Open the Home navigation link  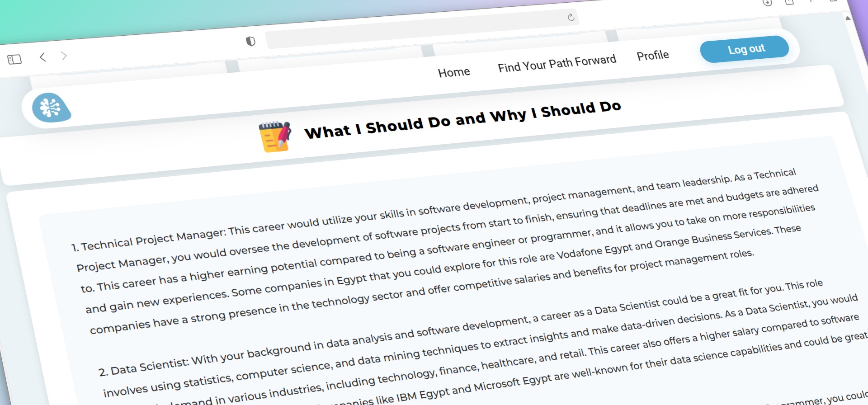[454, 72]
